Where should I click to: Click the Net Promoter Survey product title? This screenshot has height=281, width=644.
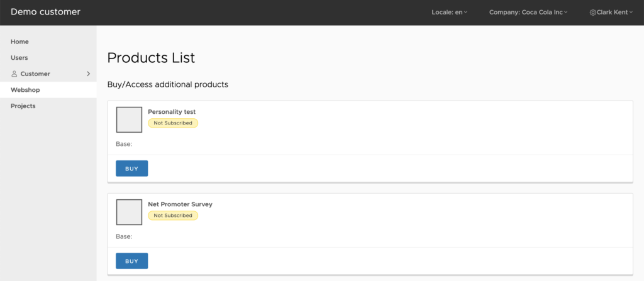click(180, 204)
